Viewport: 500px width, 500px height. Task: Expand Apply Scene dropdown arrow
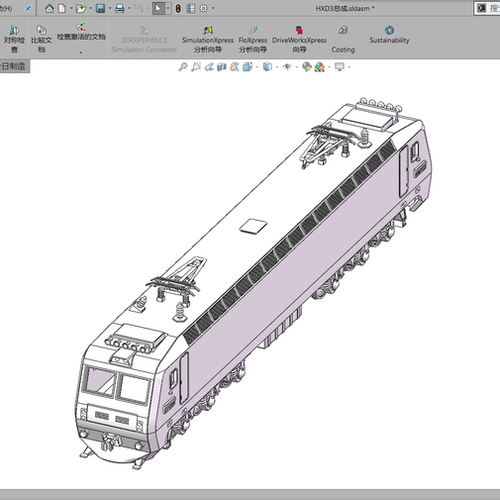(x=329, y=67)
